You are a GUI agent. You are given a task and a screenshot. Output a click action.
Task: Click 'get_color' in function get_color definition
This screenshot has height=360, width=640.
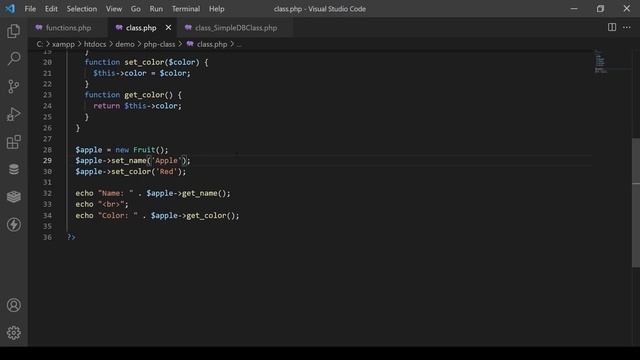pyautogui.click(x=144, y=95)
